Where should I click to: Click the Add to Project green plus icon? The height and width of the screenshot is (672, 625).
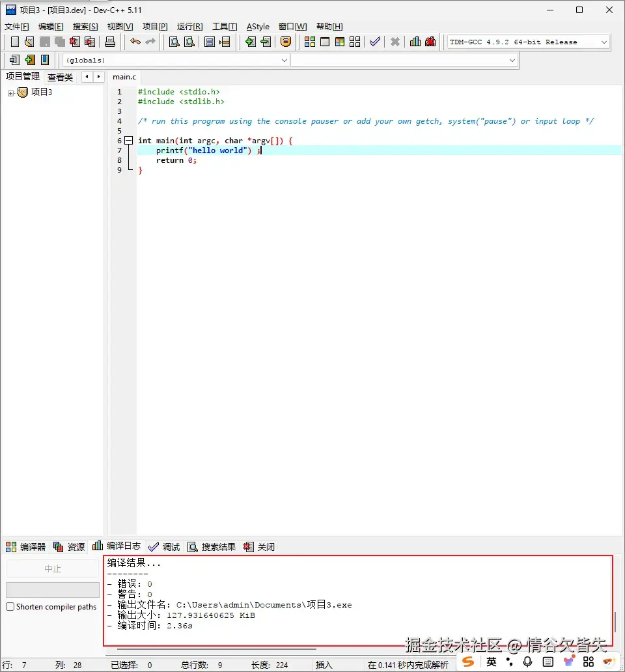click(250, 42)
